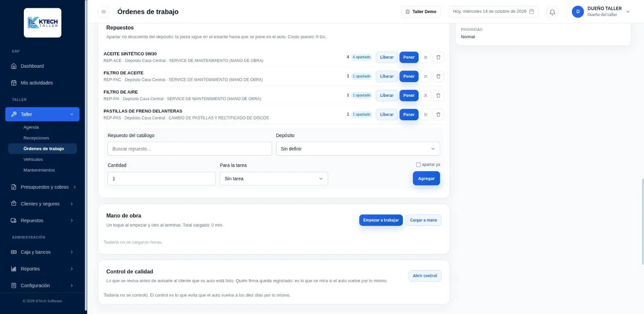This screenshot has height=314, width=644.
Task: Click the X icon on FILTRO DE ACEITE row
Action: 425,76
